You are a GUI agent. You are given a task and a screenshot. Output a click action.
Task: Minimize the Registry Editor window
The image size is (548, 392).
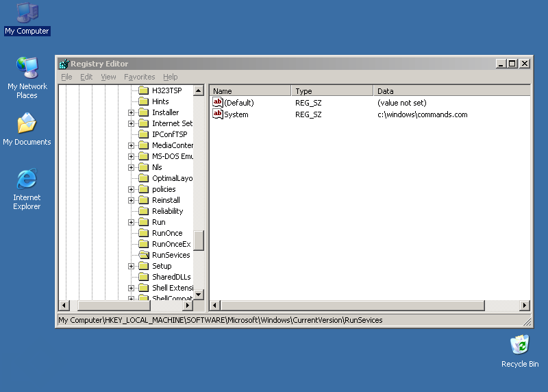click(501, 64)
